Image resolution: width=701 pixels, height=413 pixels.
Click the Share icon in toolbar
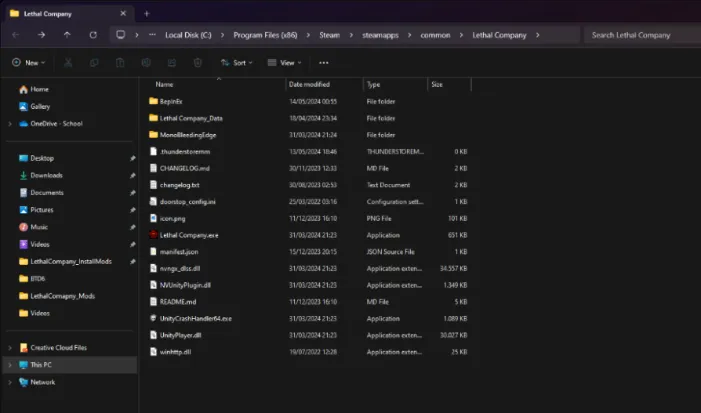click(x=172, y=63)
